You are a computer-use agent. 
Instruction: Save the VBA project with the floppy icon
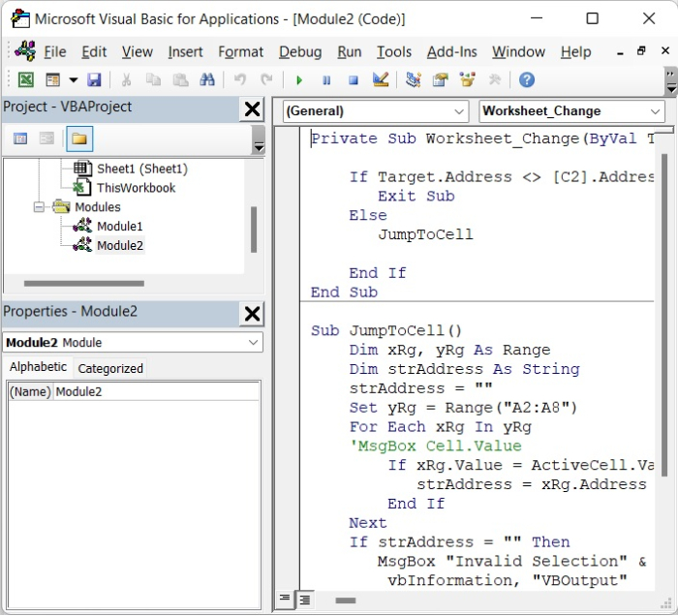(94, 79)
